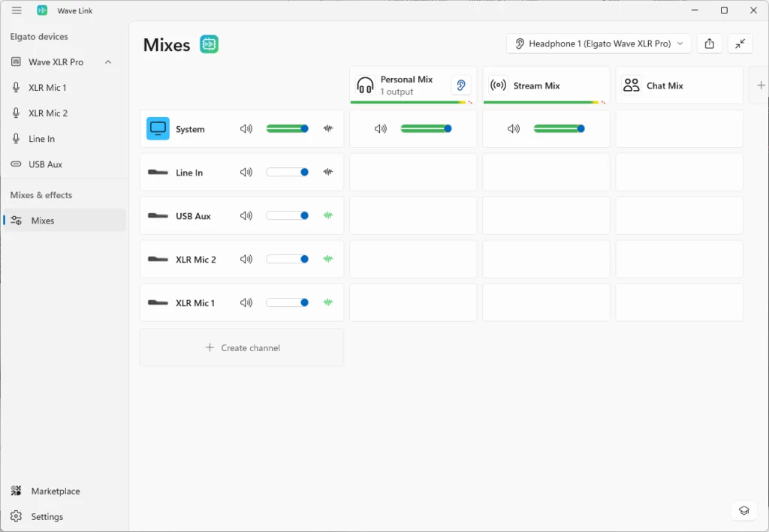This screenshot has height=532, width=769.
Task: Mute the XLR Mic 1 channel
Action: (x=246, y=302)
